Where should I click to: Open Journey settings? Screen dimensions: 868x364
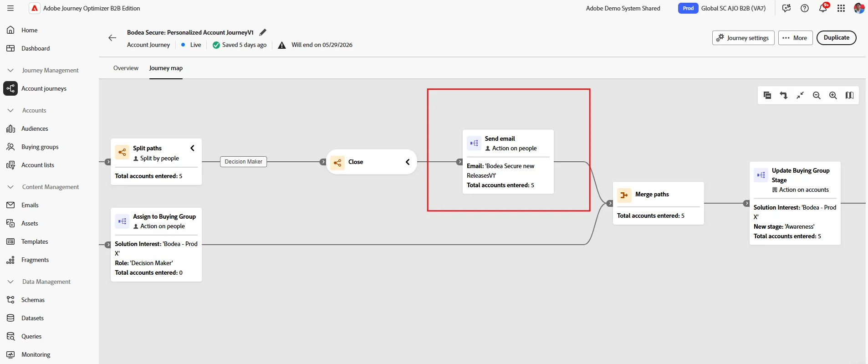pyautogui.click(x=743, y=38)
